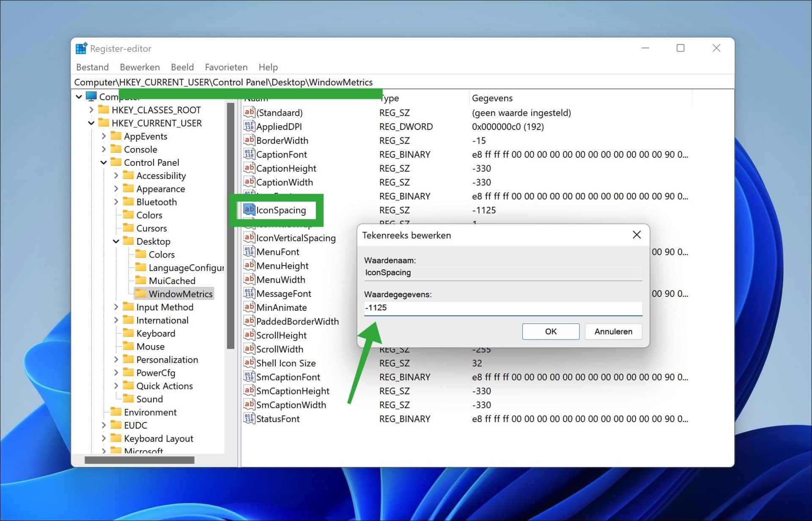Select the IconSpacing string value icon
Screen dimensions: 812x521
(249, 210)
